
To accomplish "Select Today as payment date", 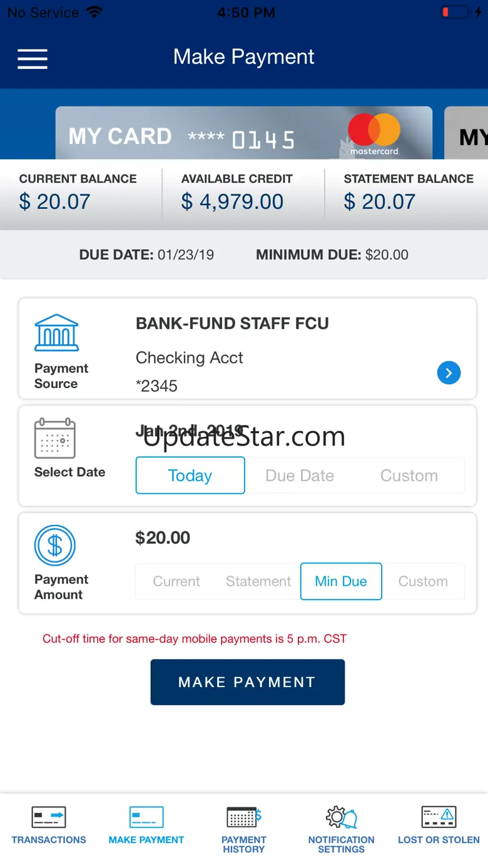I will [190, 476].
